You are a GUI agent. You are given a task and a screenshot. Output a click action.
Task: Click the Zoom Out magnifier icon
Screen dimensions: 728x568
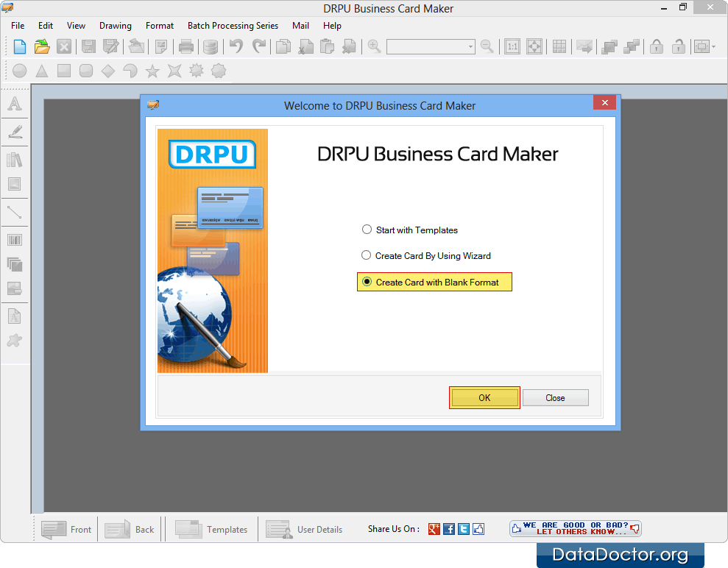pyautogui.click(x=487, y=46)
